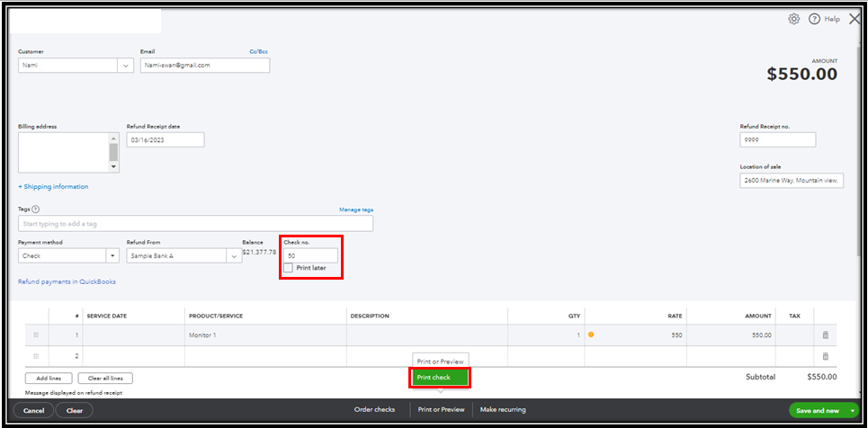Open the Save and new arrow menu
Image resolution: width=868 pixels, height=428 pixels.
pos(852,410)
